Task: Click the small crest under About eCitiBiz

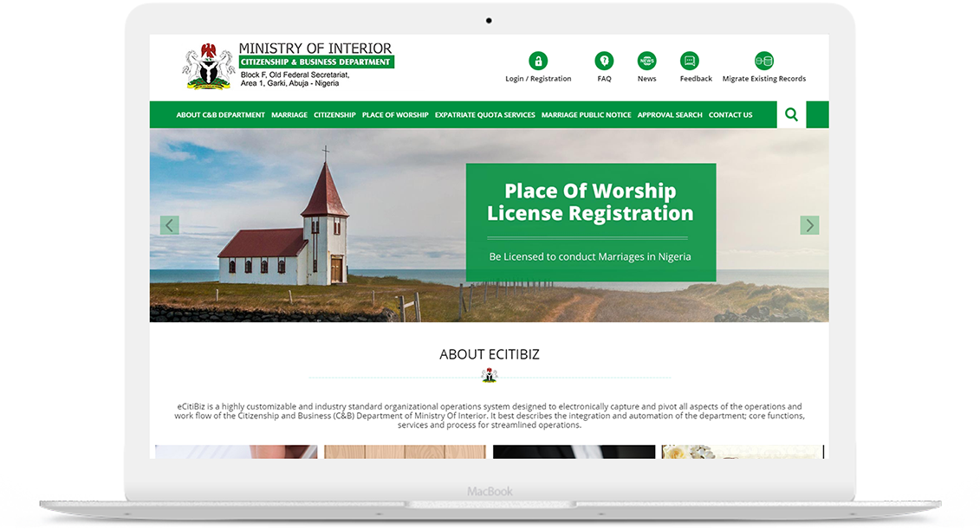Action: coord(490,376)
